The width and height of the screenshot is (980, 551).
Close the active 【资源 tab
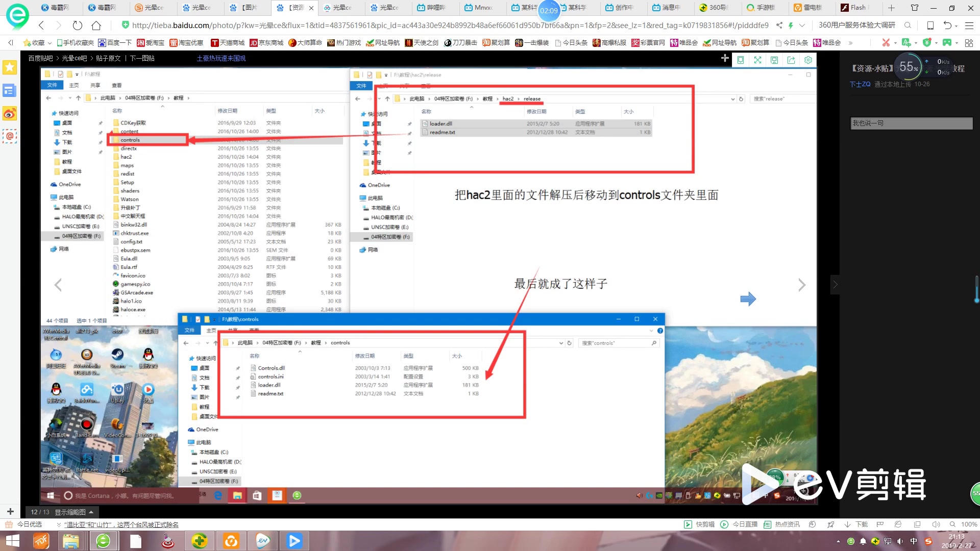tap(311, 8)
